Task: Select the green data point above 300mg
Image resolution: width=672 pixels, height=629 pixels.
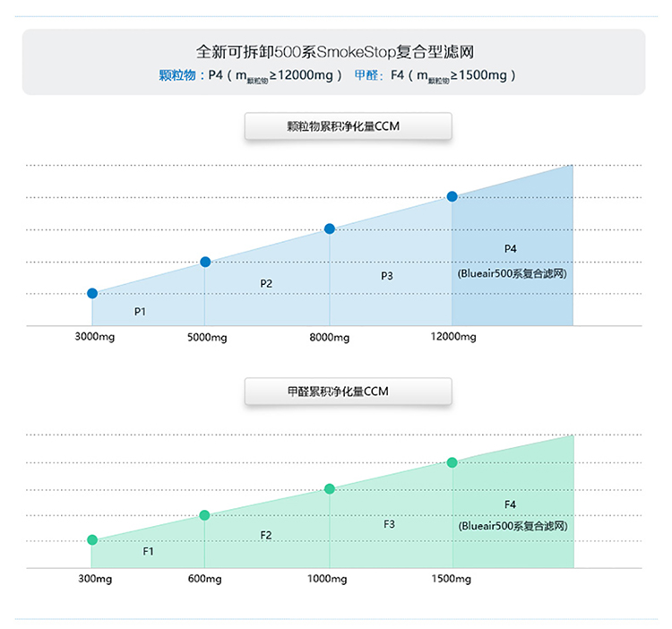Action: click(x=92, y=539)
